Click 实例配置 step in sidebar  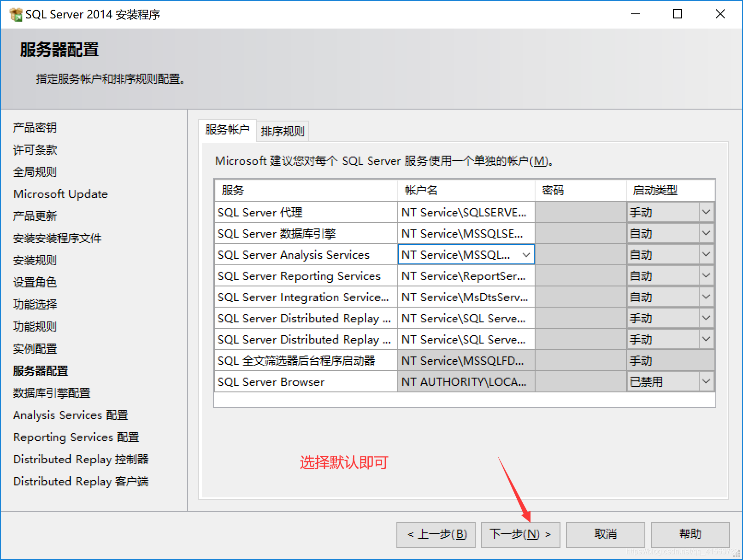tap(35, 349)
